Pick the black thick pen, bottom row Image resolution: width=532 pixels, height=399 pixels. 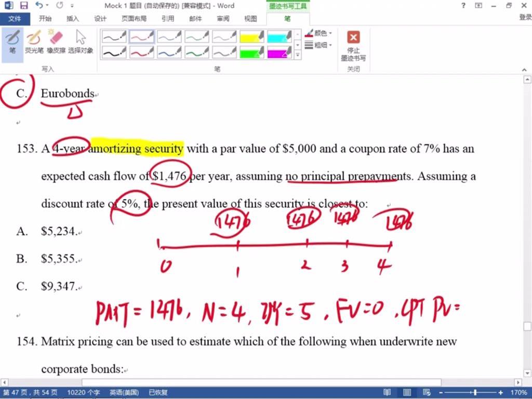click(114, 52)
